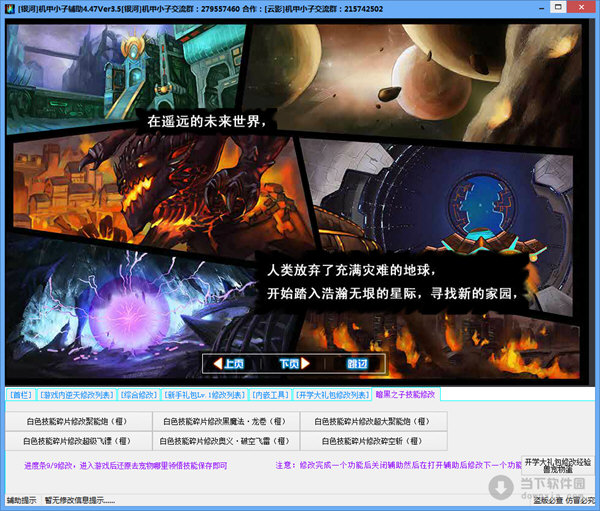Open the [内嵌工具] tab
This screenshot has height=511, width=600.
click(x=270, y=395)
